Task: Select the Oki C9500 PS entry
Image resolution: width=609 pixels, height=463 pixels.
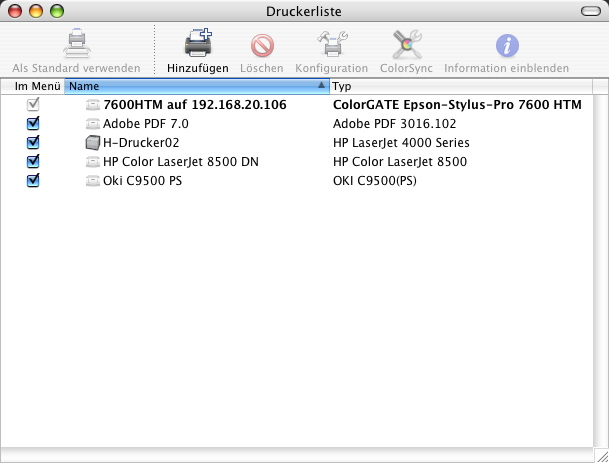Action: click(142, 181)
